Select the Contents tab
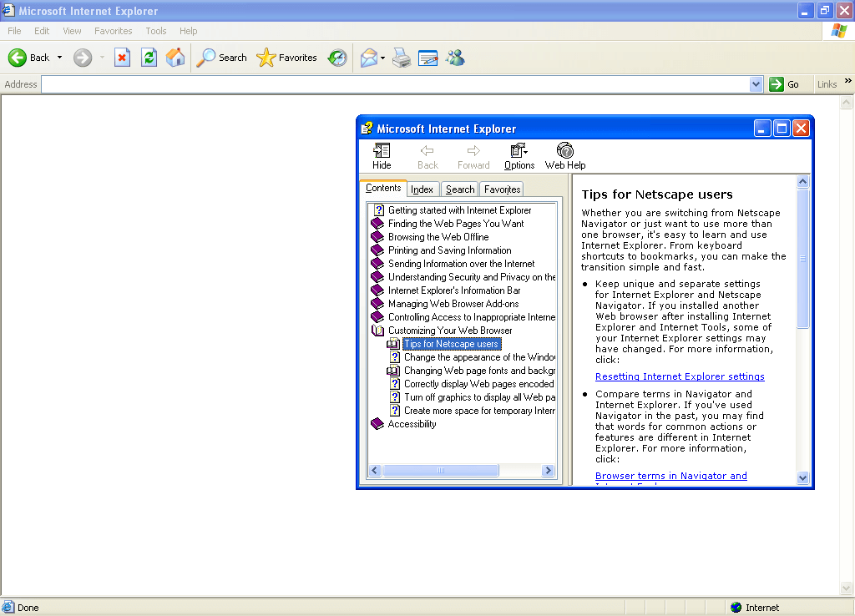Viewport: 855px width, 616px height. click(382, 188)
